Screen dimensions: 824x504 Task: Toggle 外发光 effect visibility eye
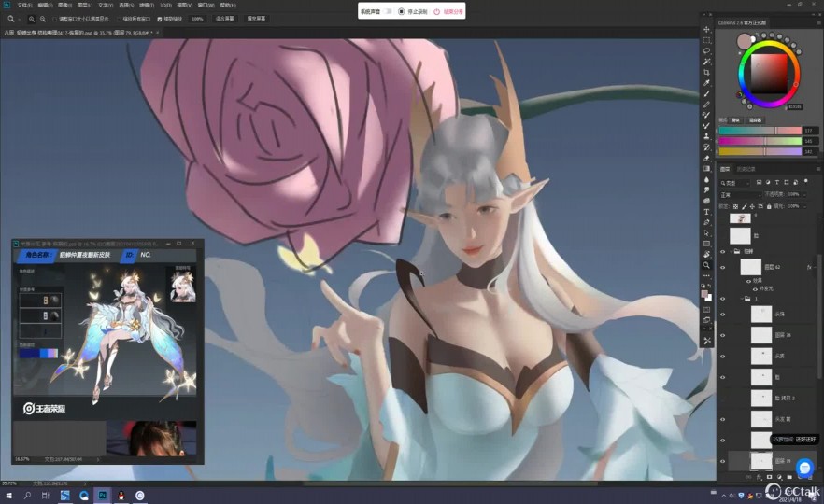click(x=755, y=289)
